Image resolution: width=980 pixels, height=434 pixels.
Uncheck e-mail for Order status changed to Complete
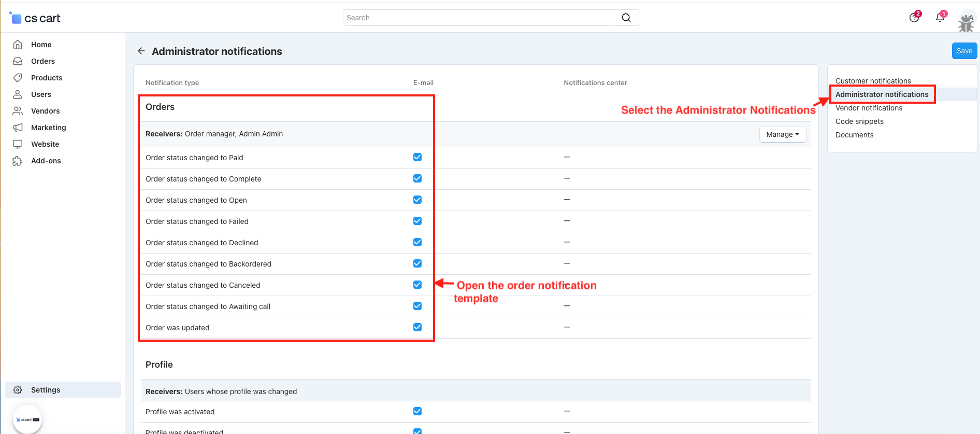point(417,178)
